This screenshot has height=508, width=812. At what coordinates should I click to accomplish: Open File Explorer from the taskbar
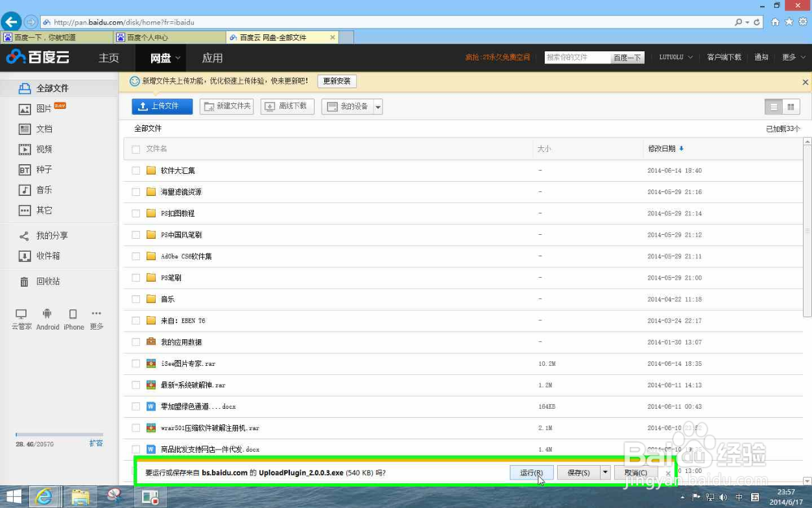coord(80,497)
